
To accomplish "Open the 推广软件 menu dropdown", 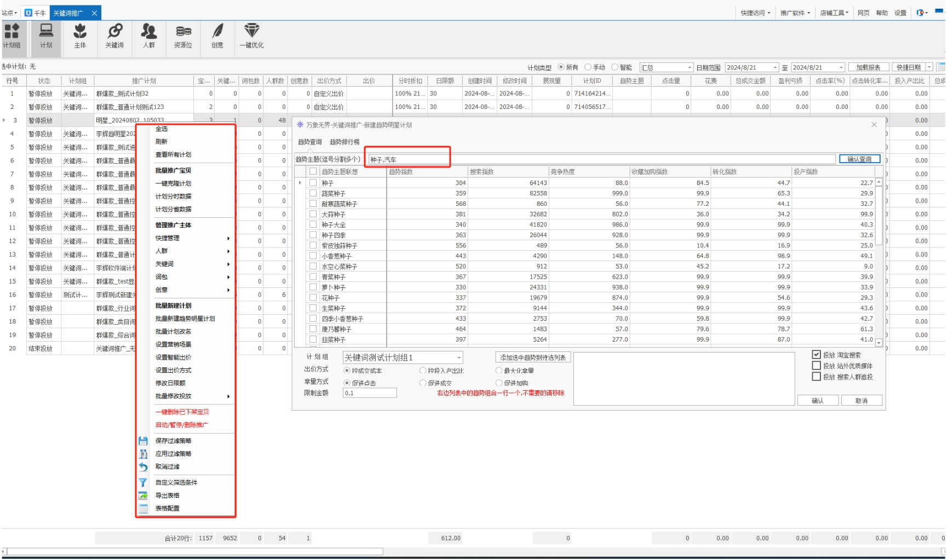I will point(795,13).
